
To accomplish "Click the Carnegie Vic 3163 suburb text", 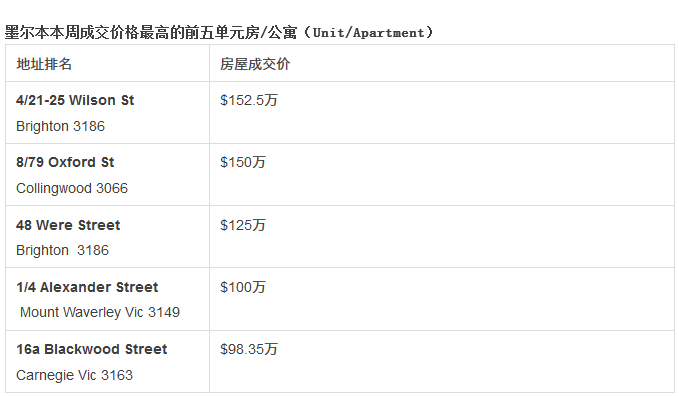I will tap(74, 375).
